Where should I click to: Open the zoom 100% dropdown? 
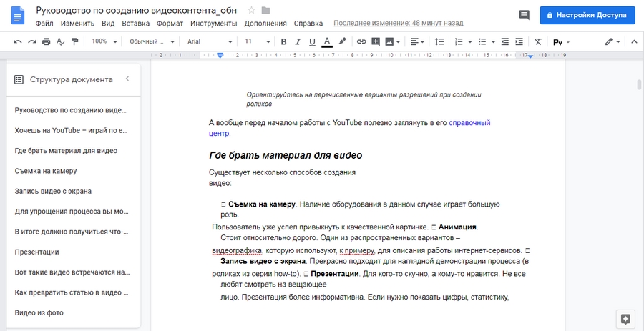(104, 41)
